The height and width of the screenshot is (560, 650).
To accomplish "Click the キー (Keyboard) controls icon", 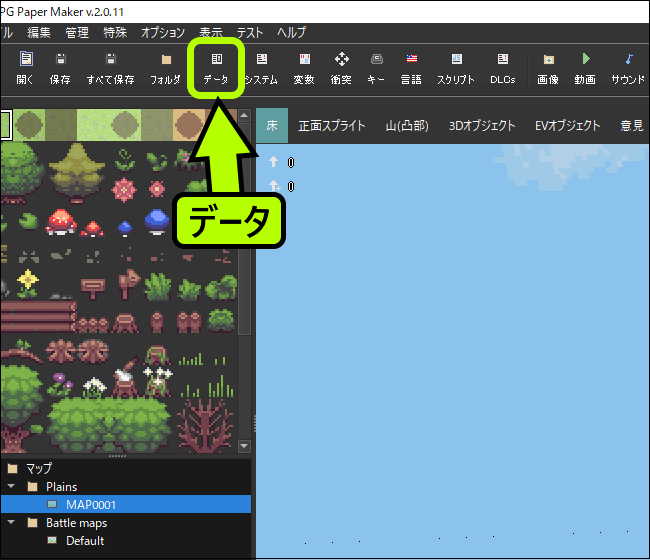I will click(x=376, y=68).
